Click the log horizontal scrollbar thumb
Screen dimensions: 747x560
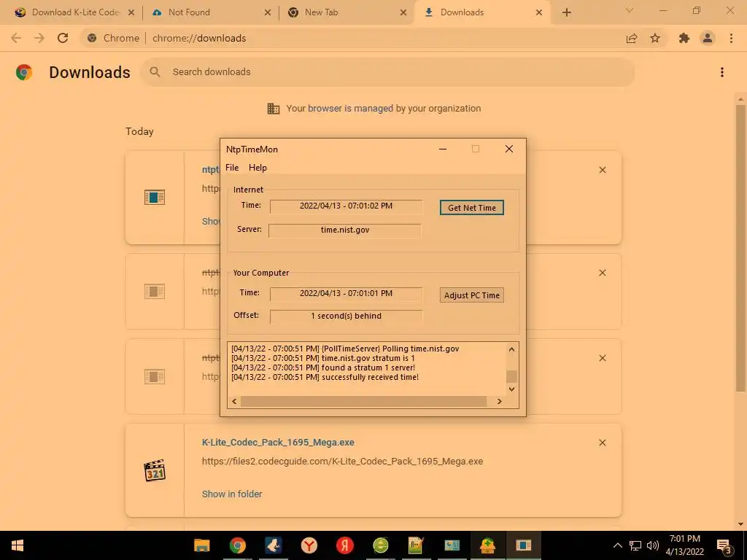click(x=363, y=402)
